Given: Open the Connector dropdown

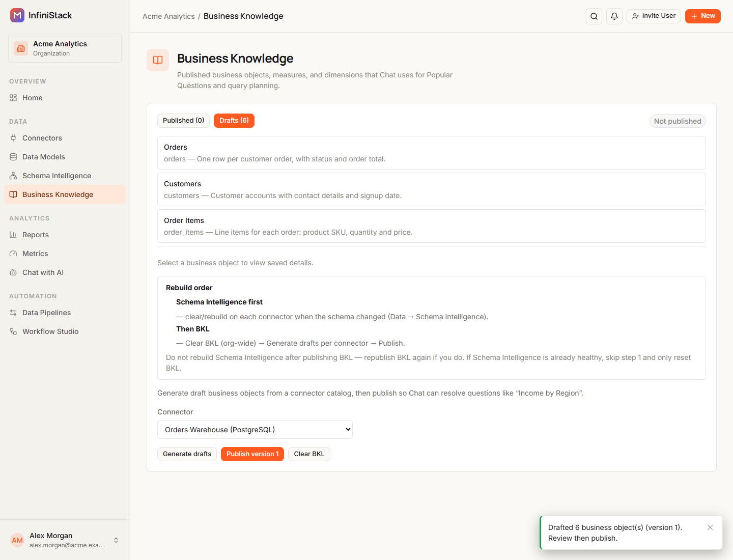Looking at the screenshot, I should tap(255, 430).
